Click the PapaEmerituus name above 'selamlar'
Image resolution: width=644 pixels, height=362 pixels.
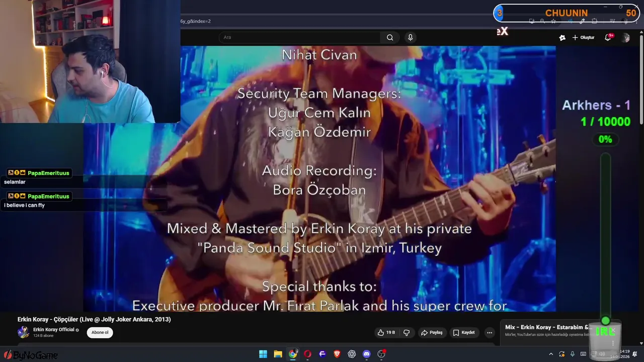point(48,173)
